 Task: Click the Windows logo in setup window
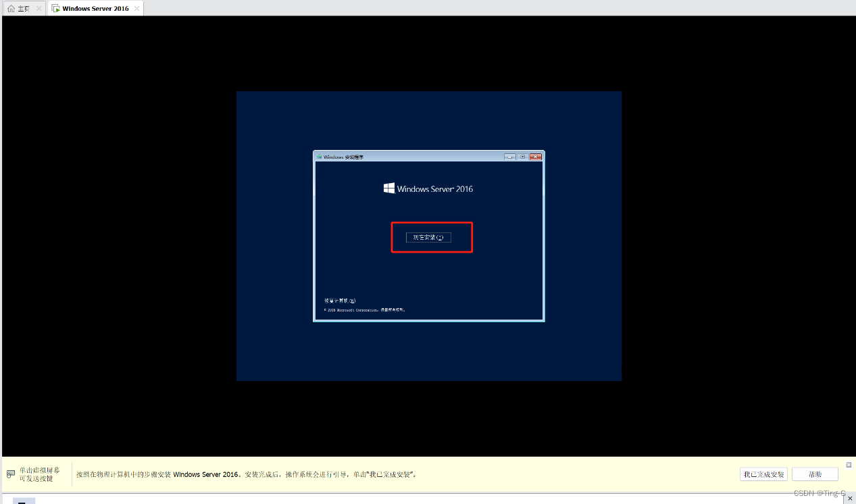[x=389, y=188]
